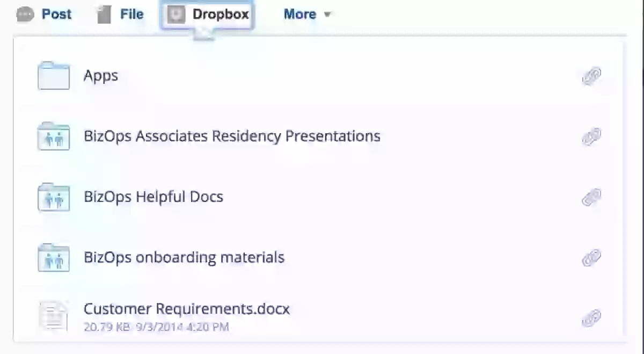The image size is (644, 354).
Task: Click the File document icon
Action: pyautogui.click(x=104, y=15)
